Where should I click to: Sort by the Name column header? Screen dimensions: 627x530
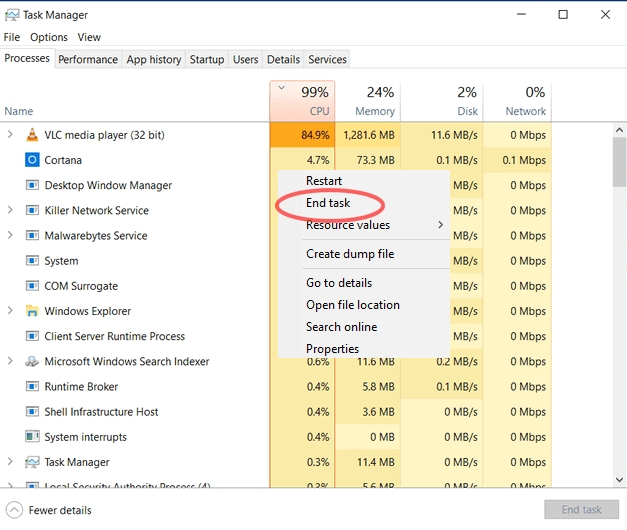click(19, 111)
